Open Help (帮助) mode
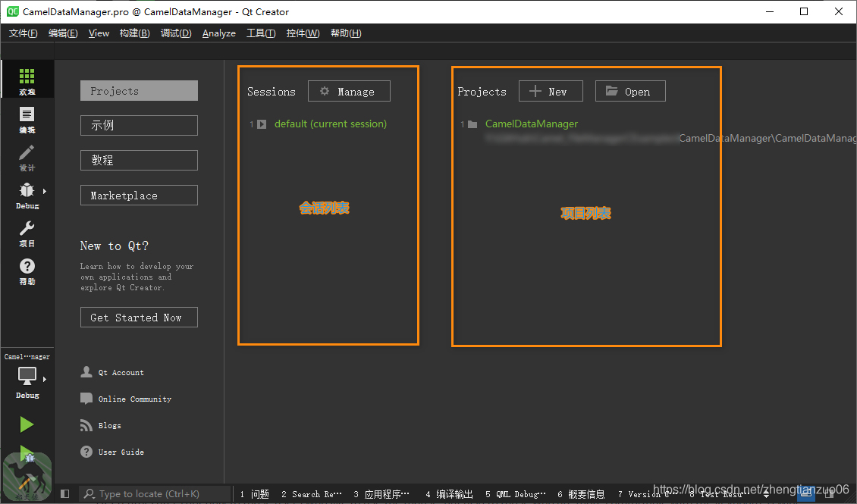This screenshot has width=857, height=504. (x=27, y=271)
